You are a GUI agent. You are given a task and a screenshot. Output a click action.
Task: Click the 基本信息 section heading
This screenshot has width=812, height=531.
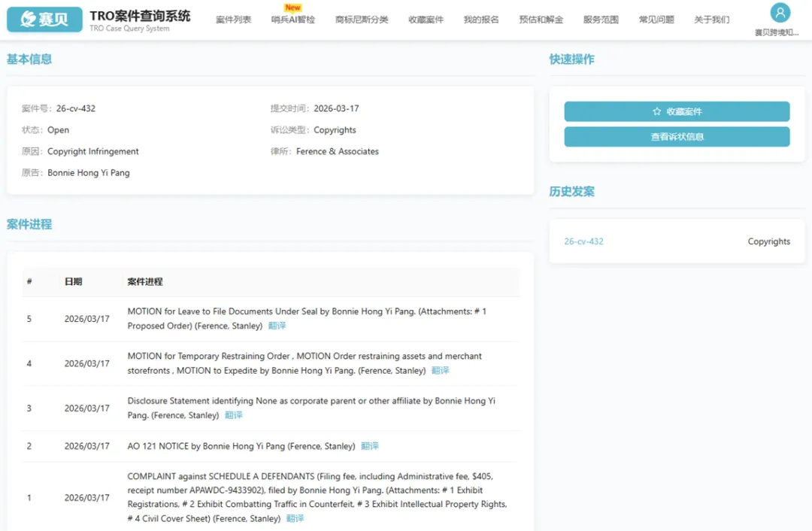[x=29, y=59]
